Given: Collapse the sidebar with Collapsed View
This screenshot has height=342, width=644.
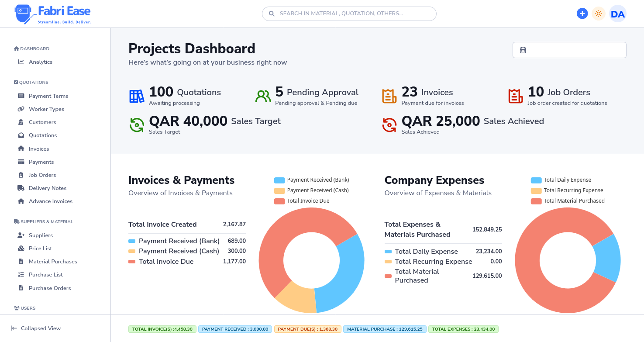Looking at the screenshot, I should [x=36, y=328].
